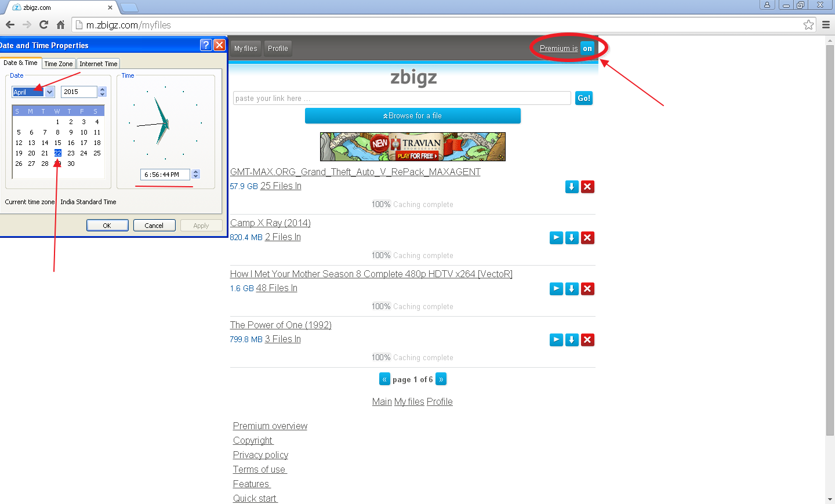This screenshot has width=835, height=504.
Task: Open the Profile tab
Action: pyautogui.click(x=278, y=49)
